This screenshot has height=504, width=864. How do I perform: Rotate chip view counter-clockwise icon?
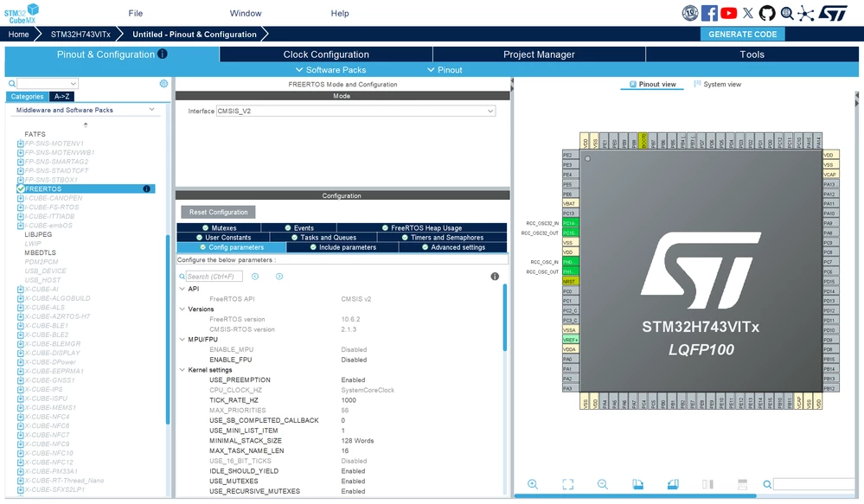pos(673,484)
